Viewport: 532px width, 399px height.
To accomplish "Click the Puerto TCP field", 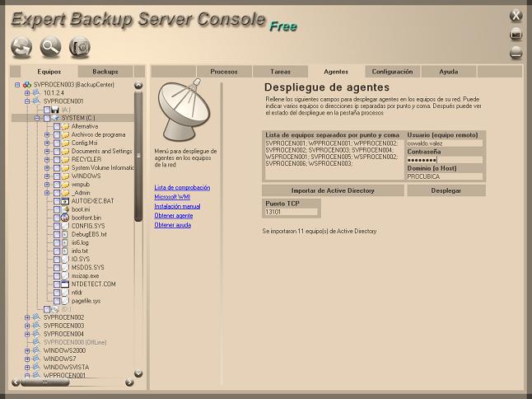I will click(291, 212).
